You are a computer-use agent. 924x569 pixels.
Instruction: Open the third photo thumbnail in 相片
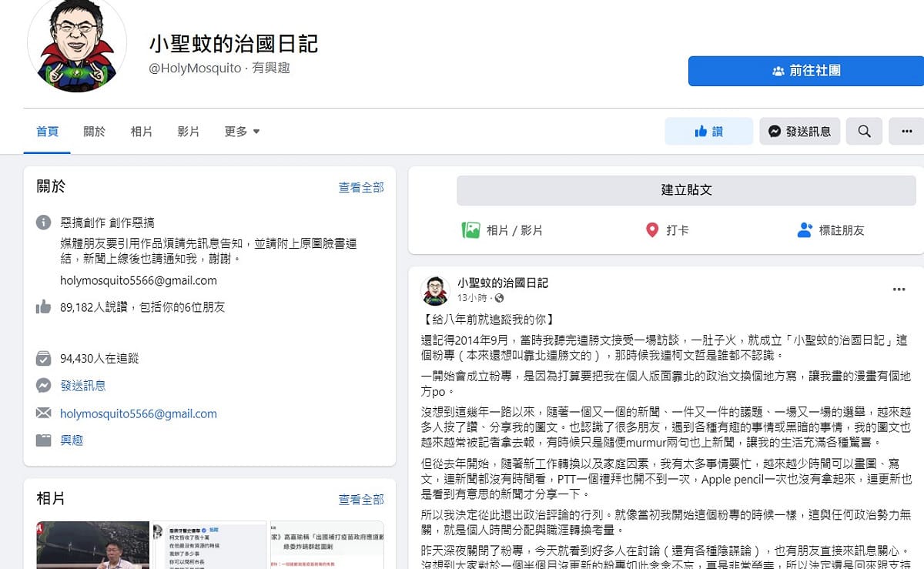coord(326,545)
